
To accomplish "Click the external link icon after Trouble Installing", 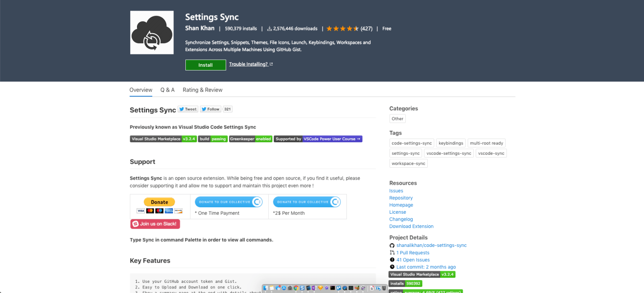I will (271, 64).
